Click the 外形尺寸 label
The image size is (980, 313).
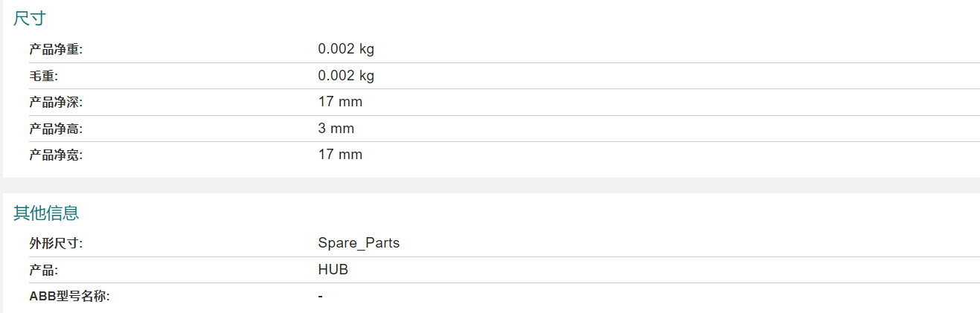(x=56, y=243)
